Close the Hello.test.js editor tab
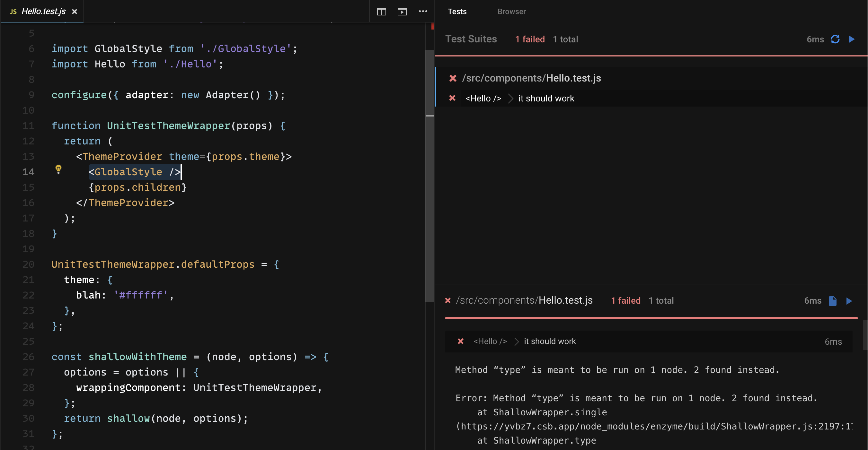 75,12
